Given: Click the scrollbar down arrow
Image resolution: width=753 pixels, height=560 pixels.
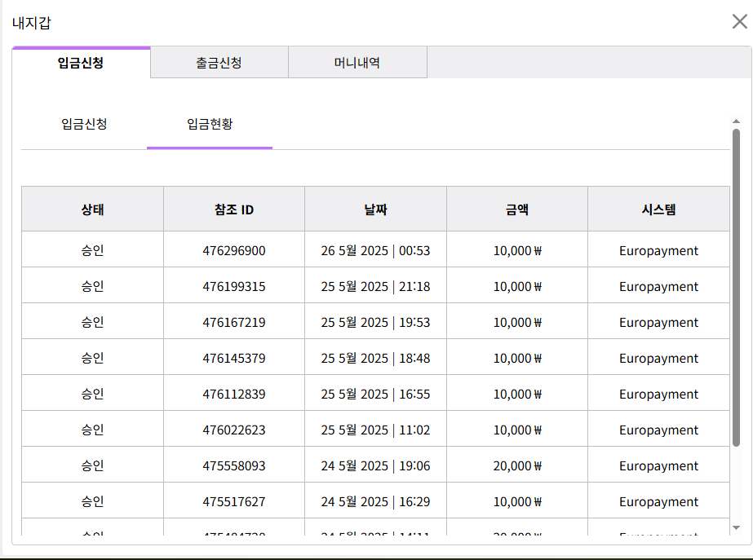Looking at the screenshot, I should coord(736,527).
